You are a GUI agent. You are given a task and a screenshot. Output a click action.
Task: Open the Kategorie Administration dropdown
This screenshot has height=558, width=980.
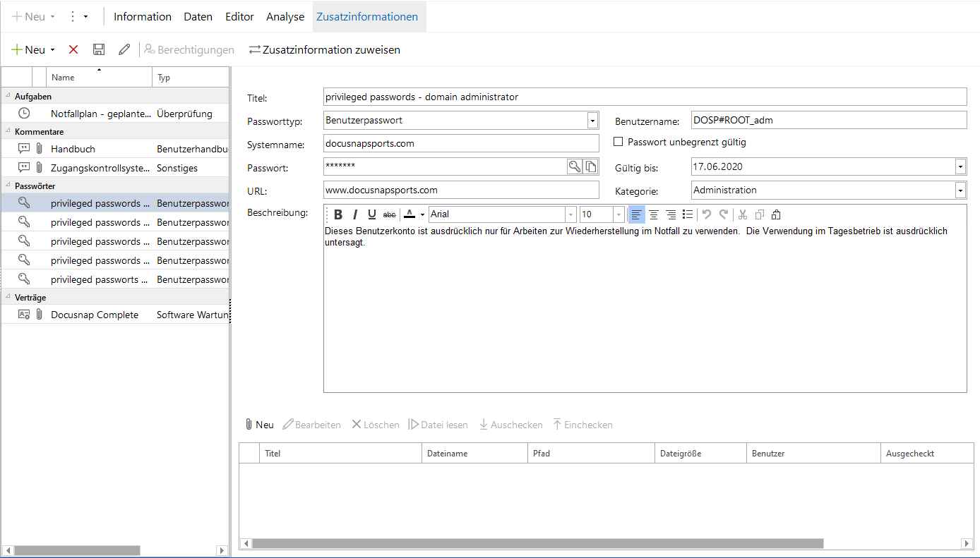(x=960, y=190)
